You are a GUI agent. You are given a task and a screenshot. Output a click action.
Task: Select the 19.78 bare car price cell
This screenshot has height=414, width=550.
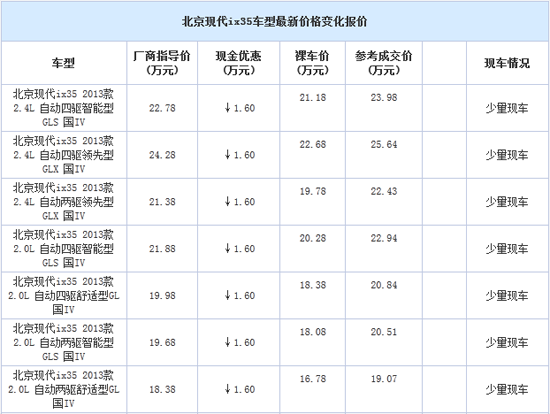[313, 192]
